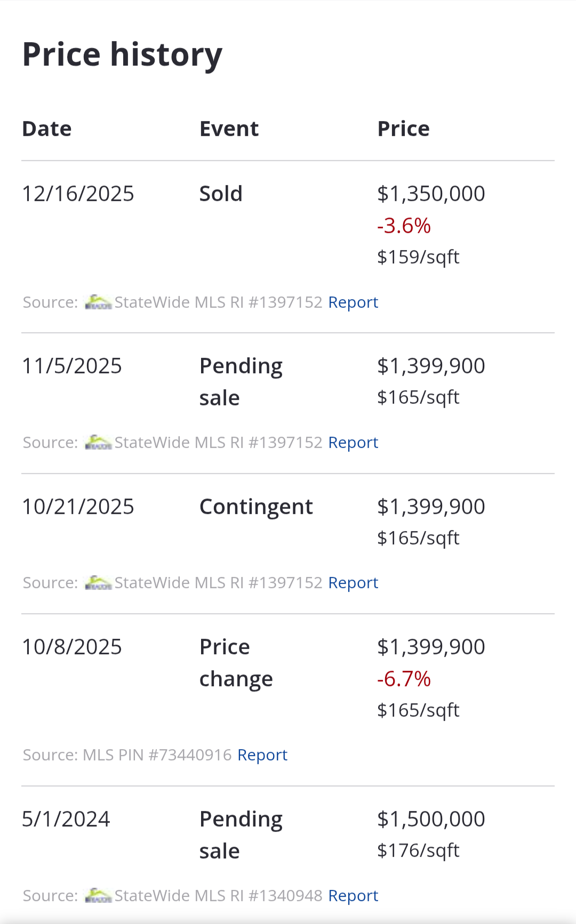Click StateWide MLS logo under Contingent entry
Screen dimensions: 576x924
pyautogui.click(x=98, y=583)
